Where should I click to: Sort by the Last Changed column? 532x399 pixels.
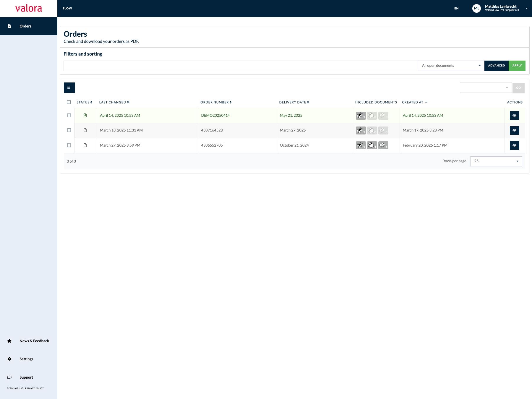pyautogui.click(x=114, y=102)
